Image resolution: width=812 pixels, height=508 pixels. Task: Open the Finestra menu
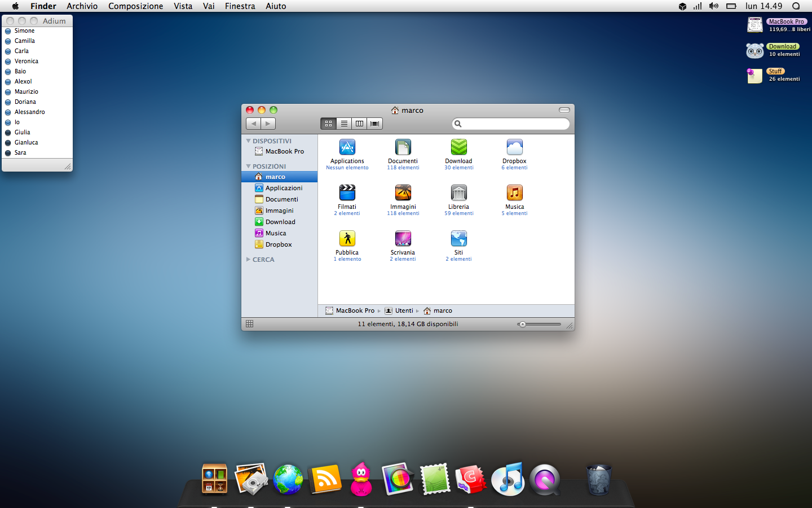point(240,6)
